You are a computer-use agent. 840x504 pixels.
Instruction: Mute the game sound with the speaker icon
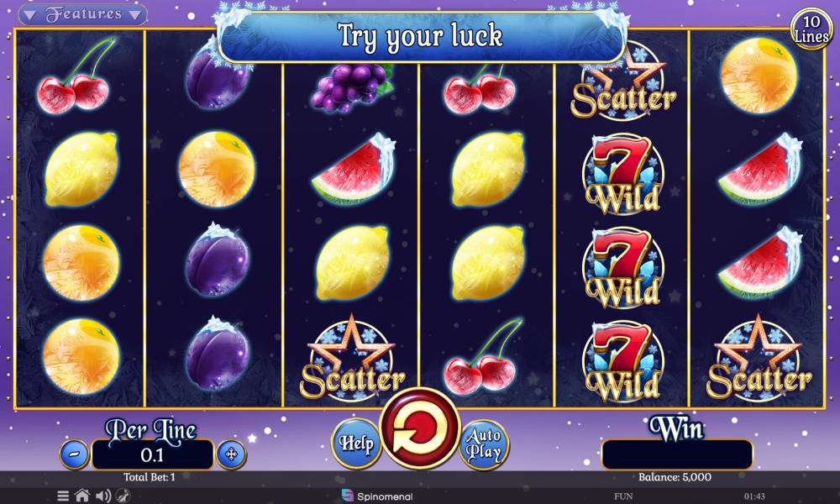[102, 496]
